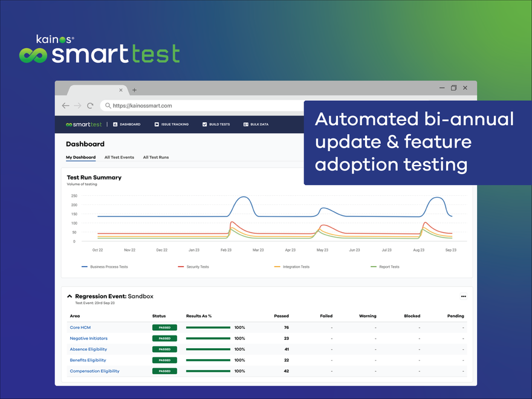Image resolution: width=532 pixels, height=399 pixels.
Task: Open Bulk Data using its data icon
Action: (245, 125)
